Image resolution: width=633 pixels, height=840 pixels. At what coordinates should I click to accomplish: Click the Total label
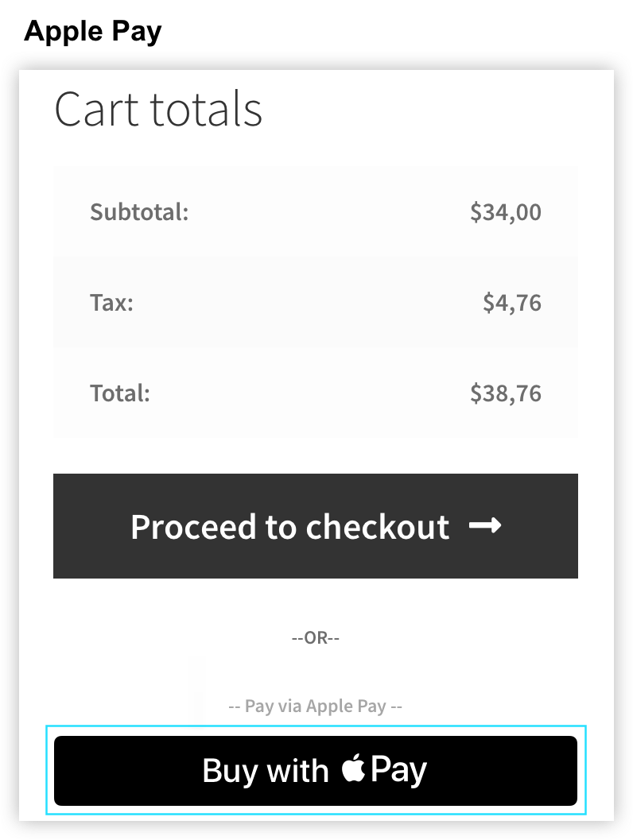pos(119,393)
